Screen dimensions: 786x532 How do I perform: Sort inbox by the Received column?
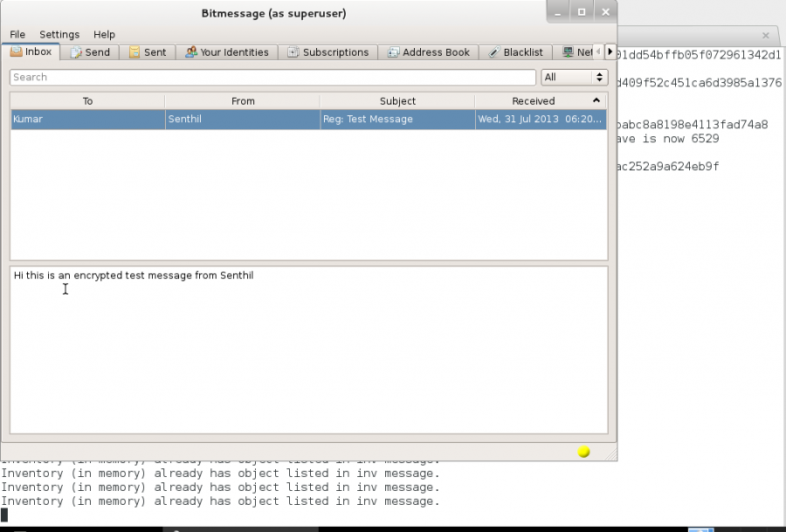pos(541,101)
